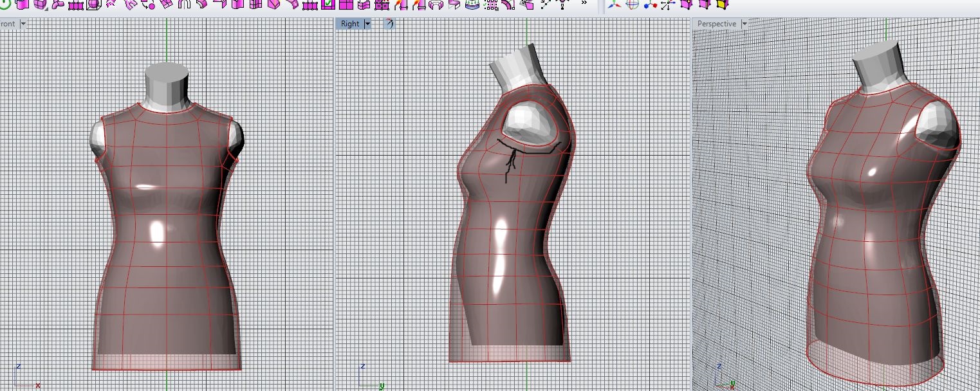Click the black arrows move-handle icon

(x=667, y=5)
